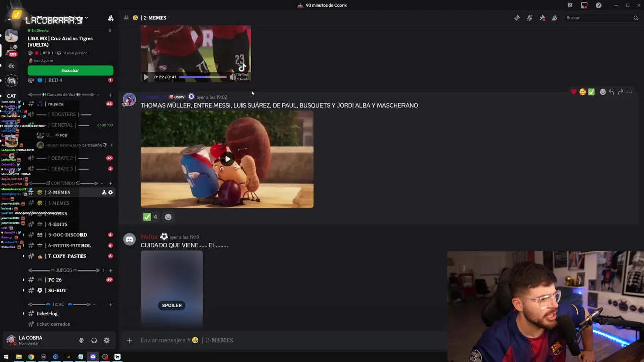
Task: Expand 7-COPY-PASTES channel arrow
Action: pos(23,256)
